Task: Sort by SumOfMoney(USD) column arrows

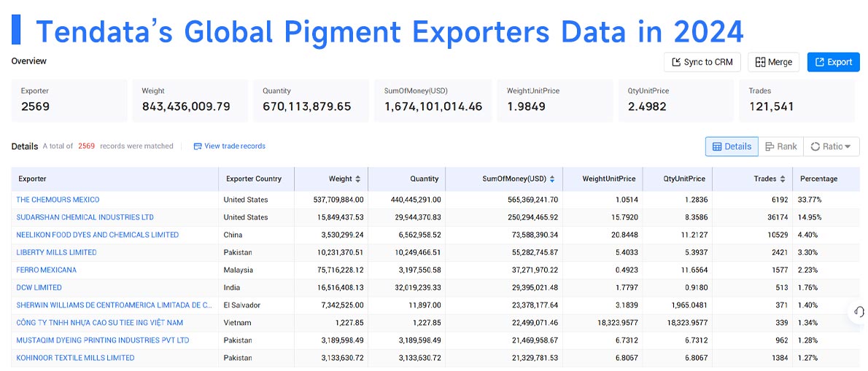Action: 552,179
